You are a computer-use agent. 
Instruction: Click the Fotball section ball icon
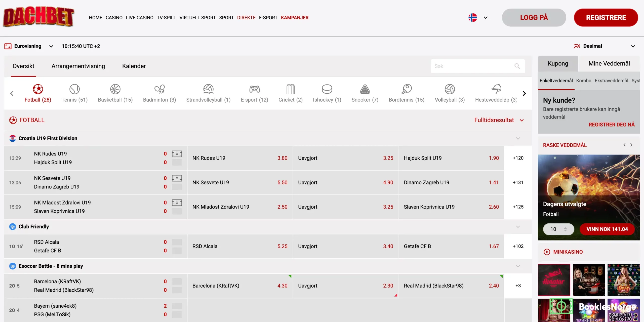(x=13, y=120)
